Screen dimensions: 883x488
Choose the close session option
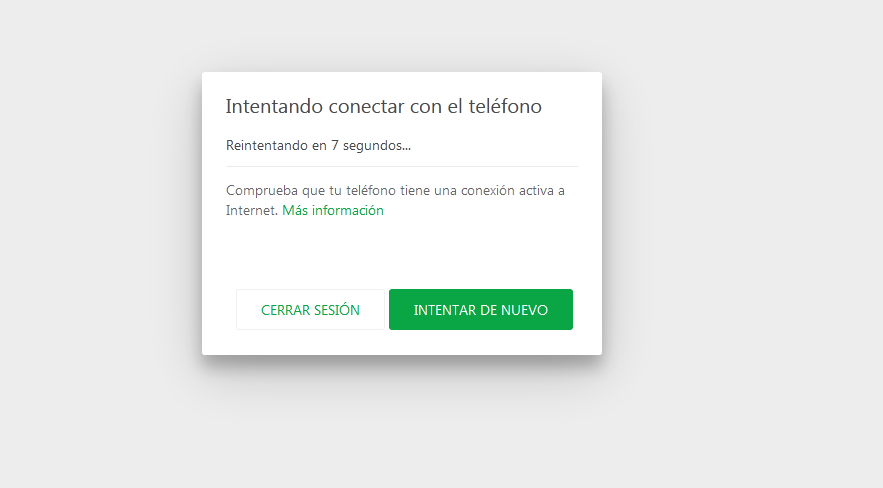click(310, 310)
